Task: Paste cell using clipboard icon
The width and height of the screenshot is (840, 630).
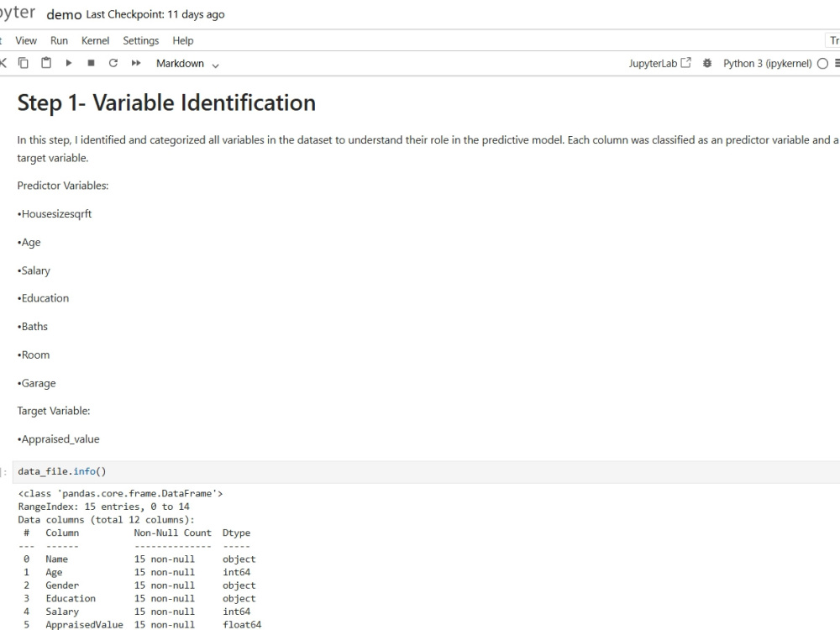Action: click(x=46, y=63)
